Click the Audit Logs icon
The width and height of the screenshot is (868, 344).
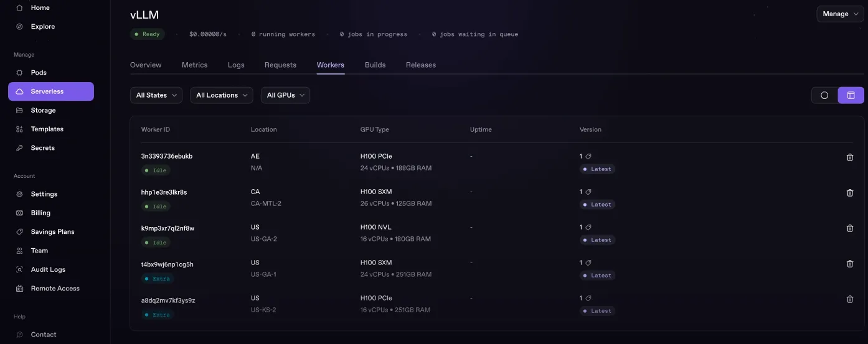click(19, 270)
